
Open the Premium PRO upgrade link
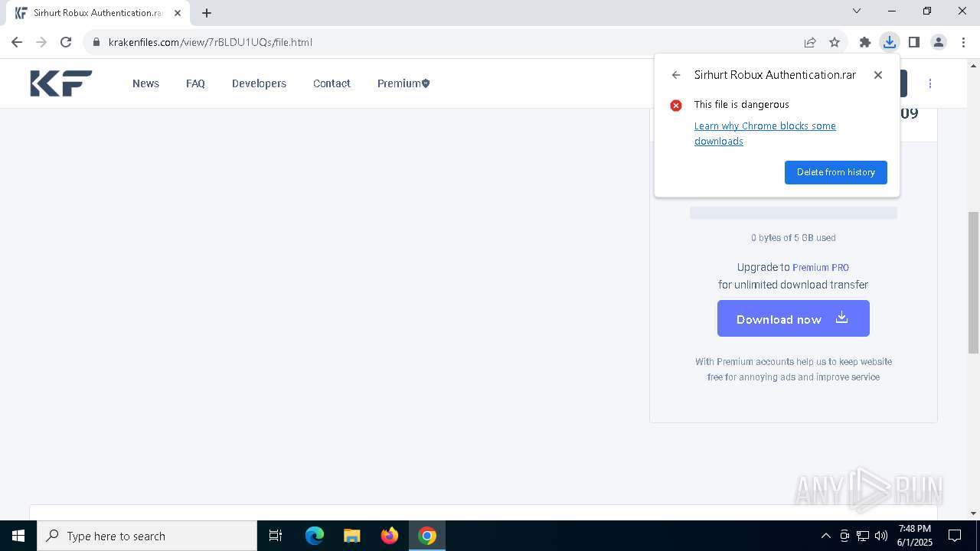[x=821, y=268]
